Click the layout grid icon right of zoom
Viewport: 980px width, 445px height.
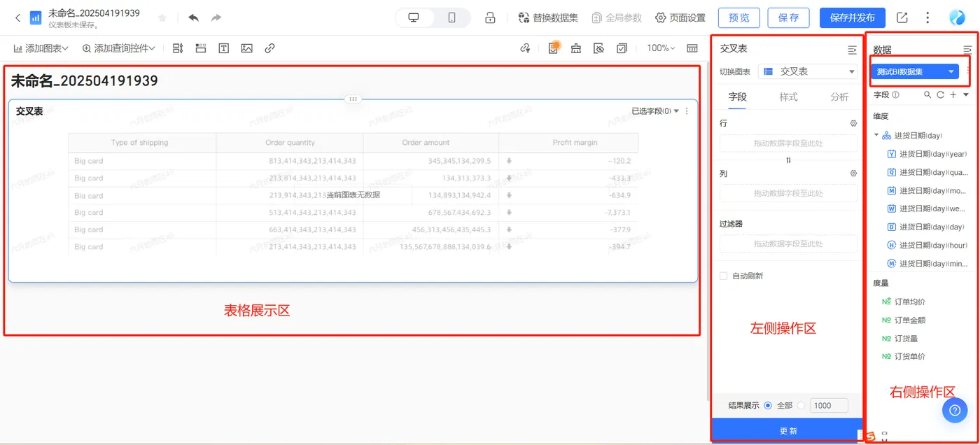pos(692,48)
